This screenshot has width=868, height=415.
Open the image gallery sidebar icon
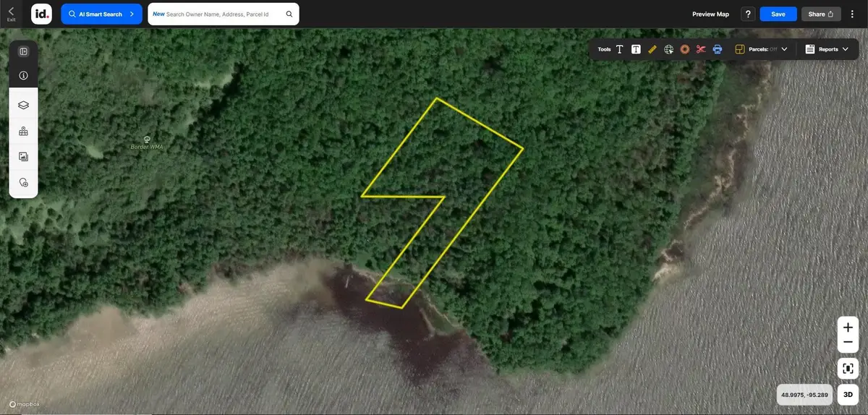click(x=23, y=155)
